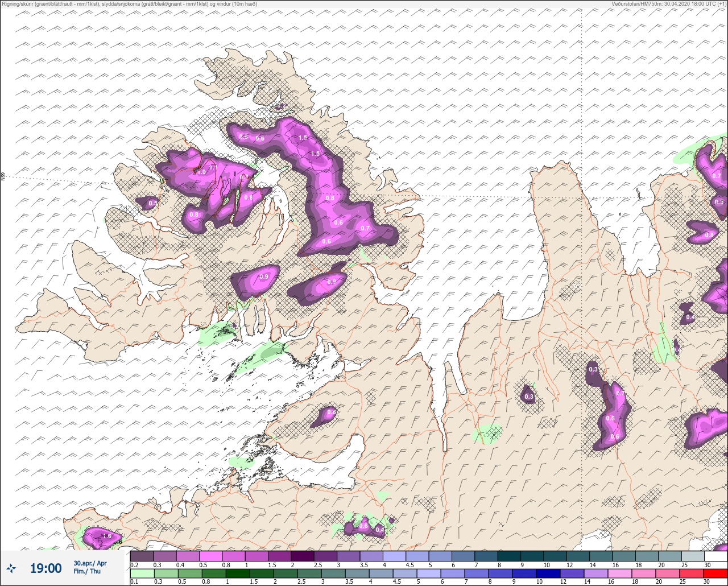Select upper legend swatch labeled 0.2

pyautogui.click(x=142, y=556)
